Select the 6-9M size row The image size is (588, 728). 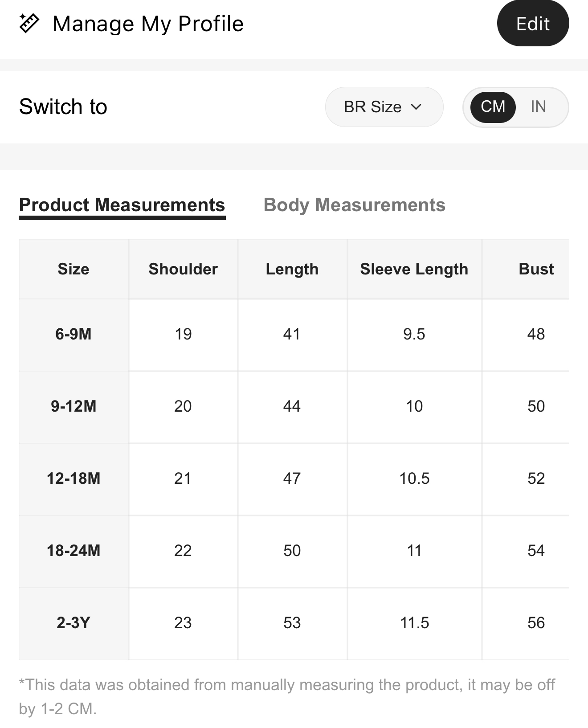point(294,335)
